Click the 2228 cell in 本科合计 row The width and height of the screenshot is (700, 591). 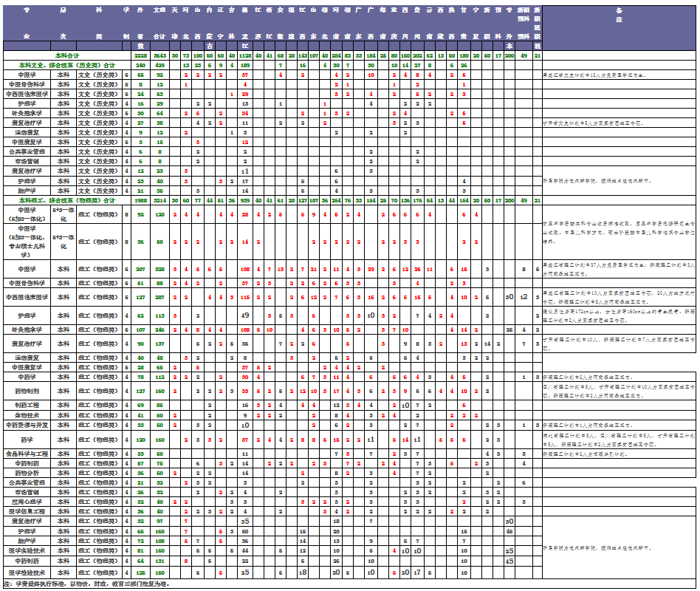coord(140,56)
